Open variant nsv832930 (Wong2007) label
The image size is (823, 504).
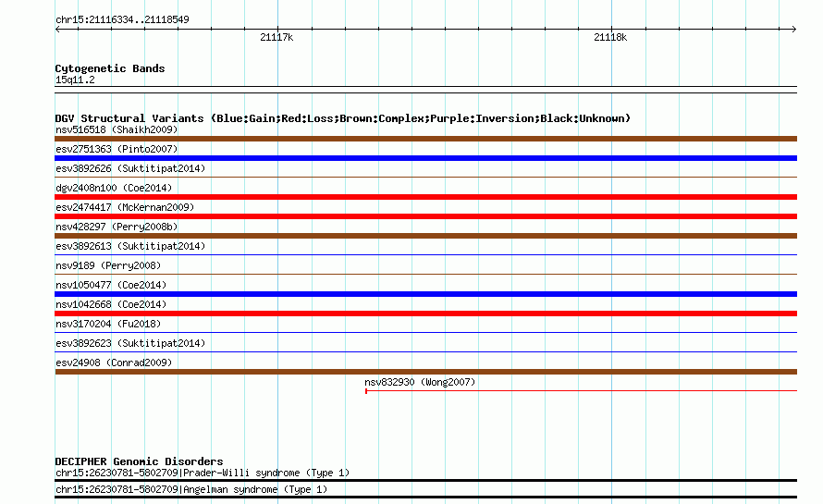420,382
